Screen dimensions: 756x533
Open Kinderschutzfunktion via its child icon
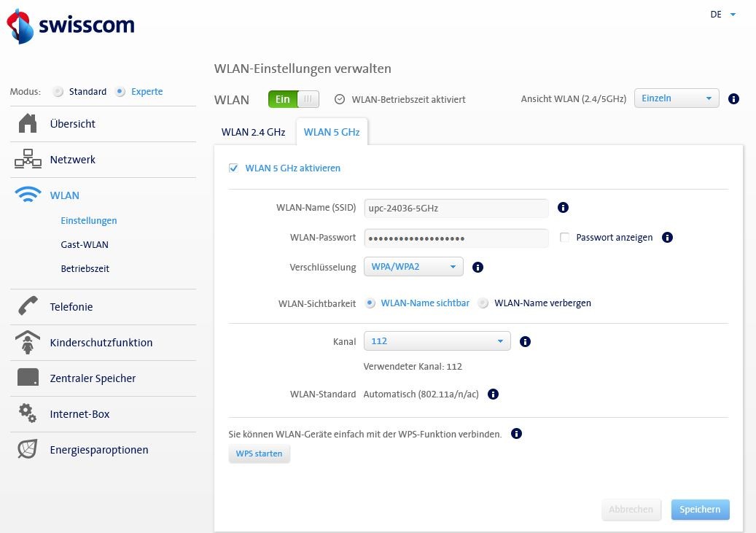pyautogui.click(x=27, y=343)
